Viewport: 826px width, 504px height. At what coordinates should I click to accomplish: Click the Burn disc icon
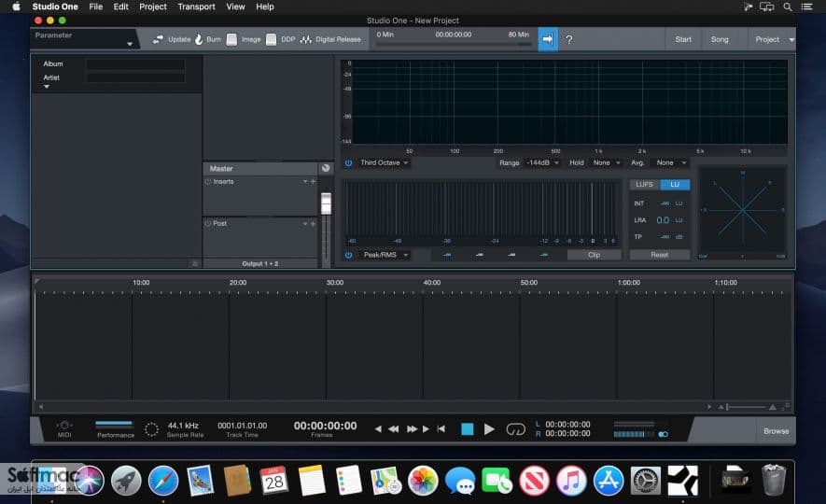click(x=199, y=39)
